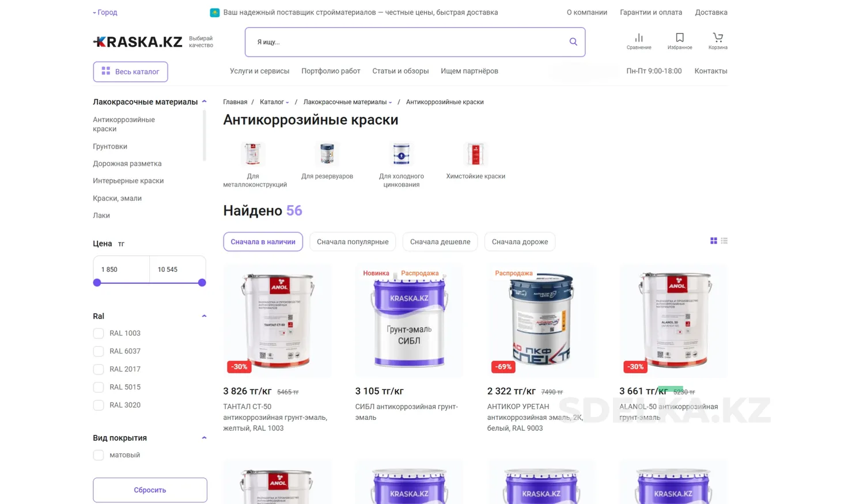Open the Для резервуаров category icon
Screen dimensions: 852x504
(x=327, y=154)
